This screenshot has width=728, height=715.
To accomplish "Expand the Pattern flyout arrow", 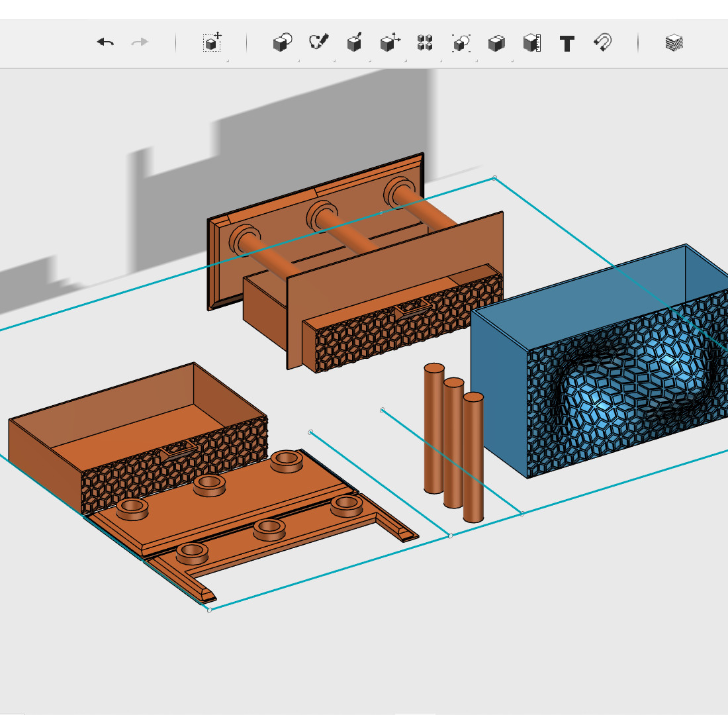I will tap(441, 61).
